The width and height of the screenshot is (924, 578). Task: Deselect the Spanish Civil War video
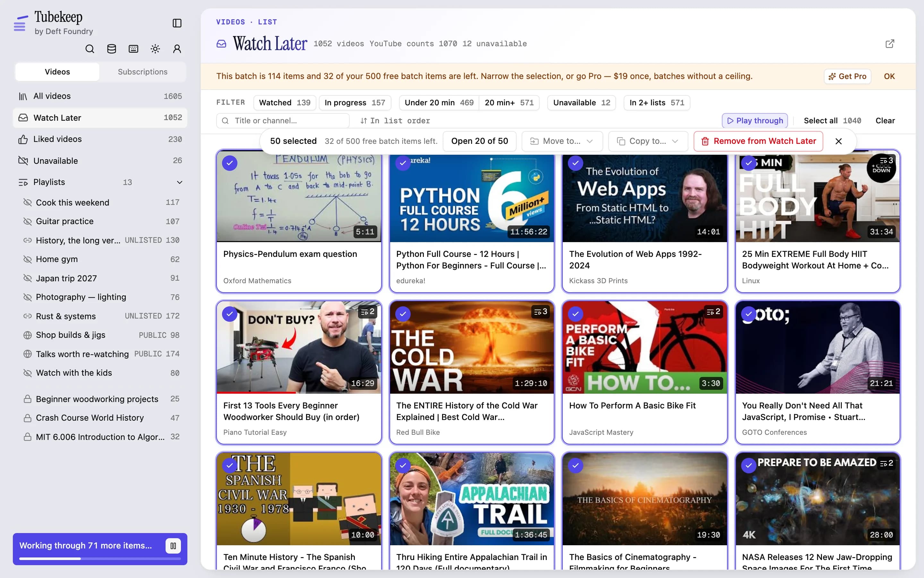229,466
